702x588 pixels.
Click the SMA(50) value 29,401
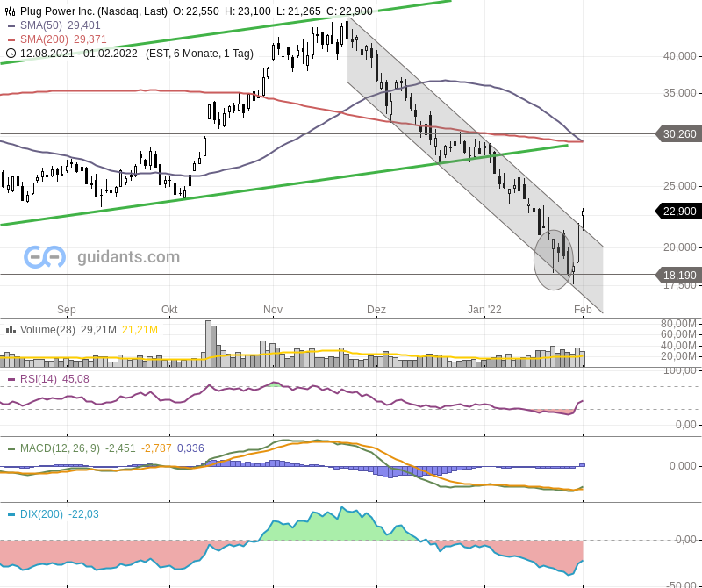coord(83,25)
